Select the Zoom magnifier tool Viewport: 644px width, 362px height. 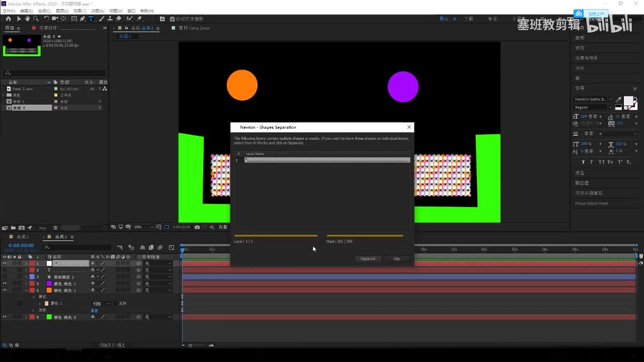coord(36,19)
